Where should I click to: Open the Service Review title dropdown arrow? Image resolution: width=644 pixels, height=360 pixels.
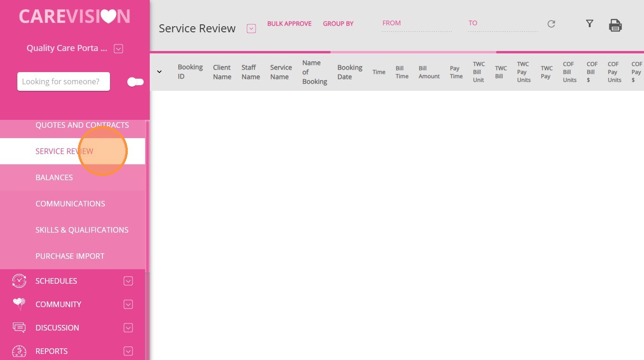tap(251, 29)
